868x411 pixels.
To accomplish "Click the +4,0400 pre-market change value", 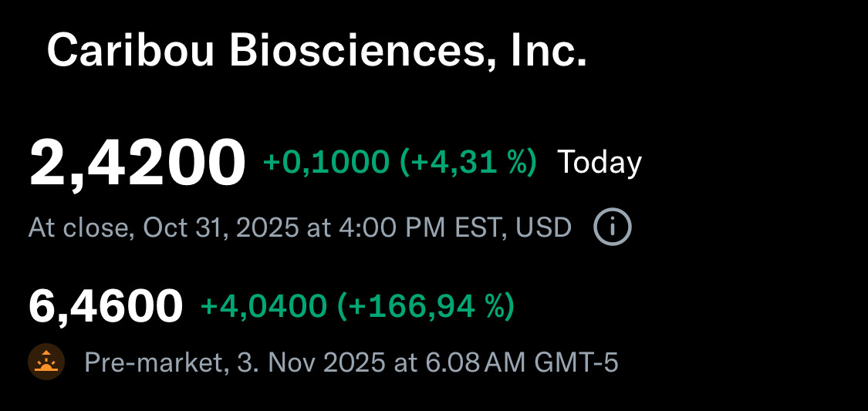I will tap(263, 306).
